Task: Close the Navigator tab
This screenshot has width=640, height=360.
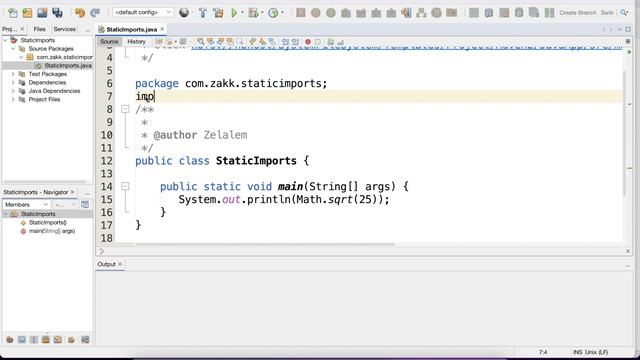Action: [x=73, y=192]
